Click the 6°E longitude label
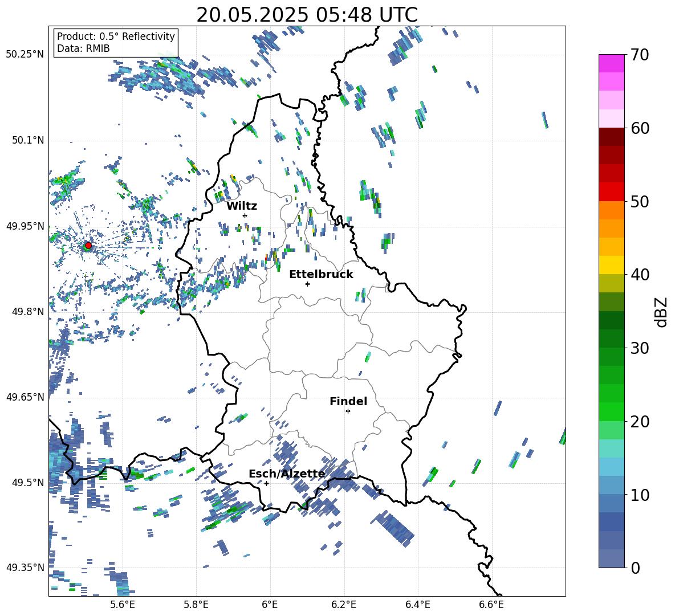The height and width of the screenshot is (616, 675). click(x=270, y=605)
